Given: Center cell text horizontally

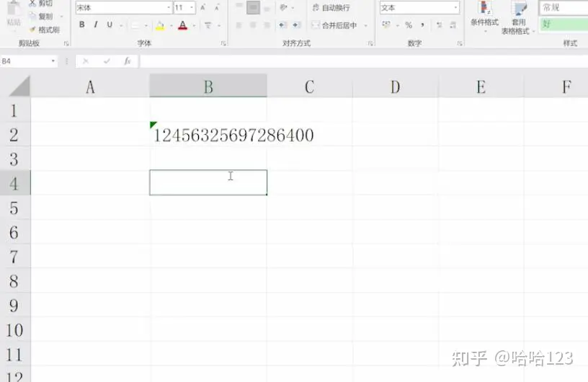Looking at the screenshot, I should click(x=253, y=25).
